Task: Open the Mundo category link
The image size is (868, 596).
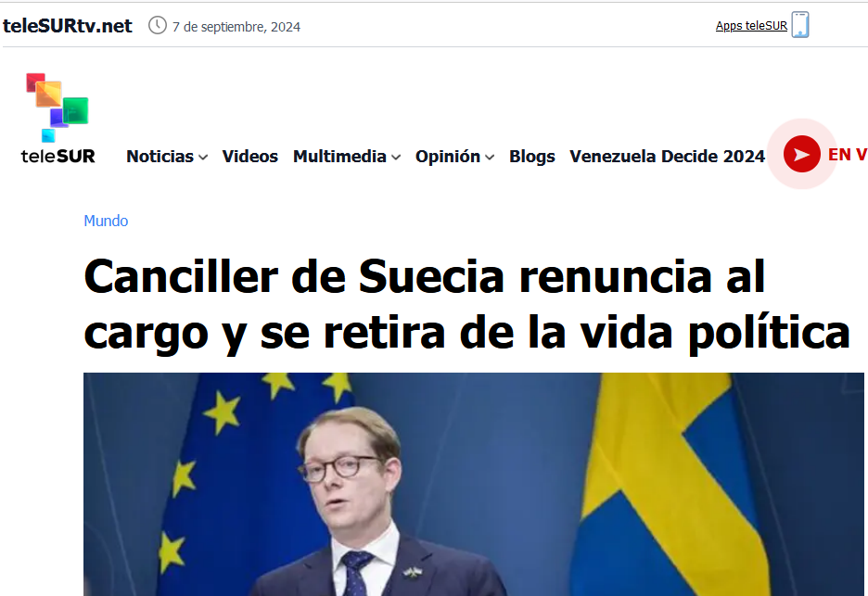Action: click(106, 221)
